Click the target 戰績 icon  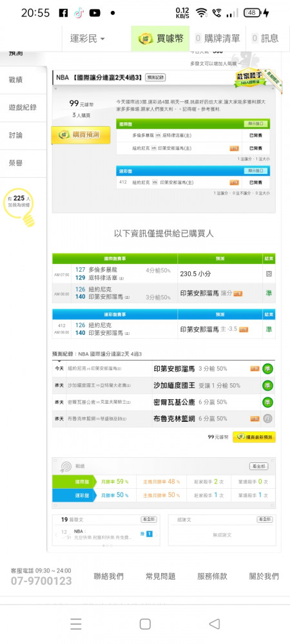click(x=66, y=466)
